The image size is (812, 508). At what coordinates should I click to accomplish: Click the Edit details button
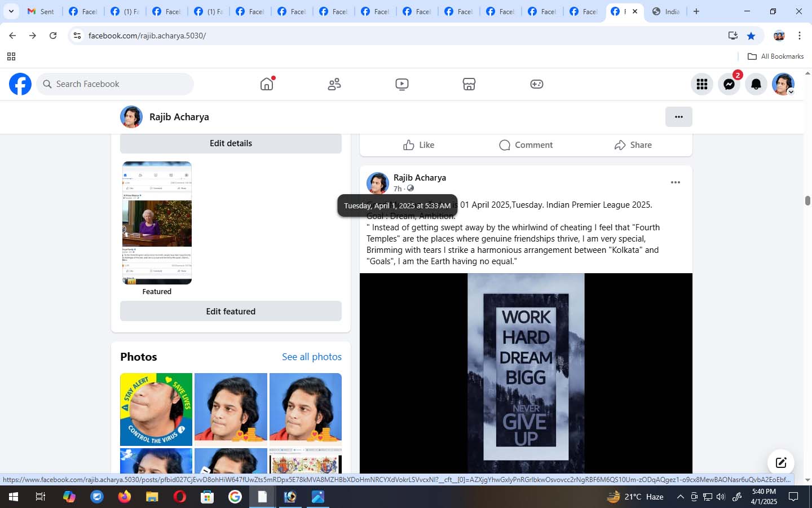point(231,143)
